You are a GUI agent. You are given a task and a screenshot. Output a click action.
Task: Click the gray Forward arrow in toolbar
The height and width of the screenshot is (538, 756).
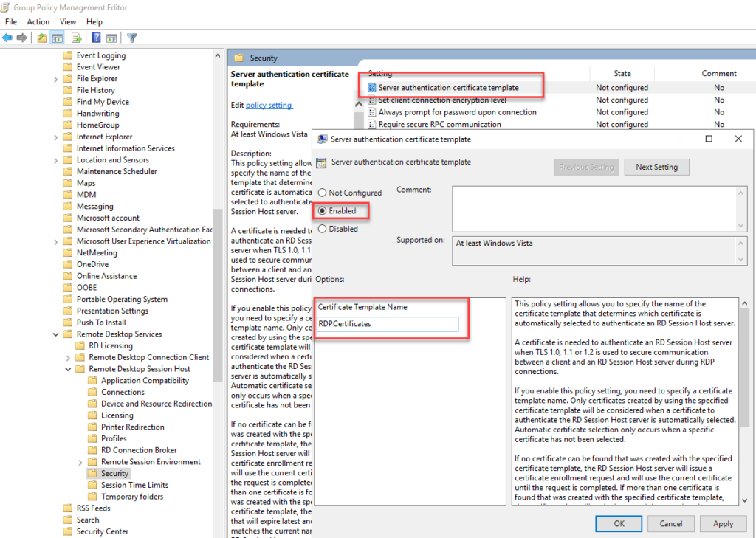(x=21, y=38)
